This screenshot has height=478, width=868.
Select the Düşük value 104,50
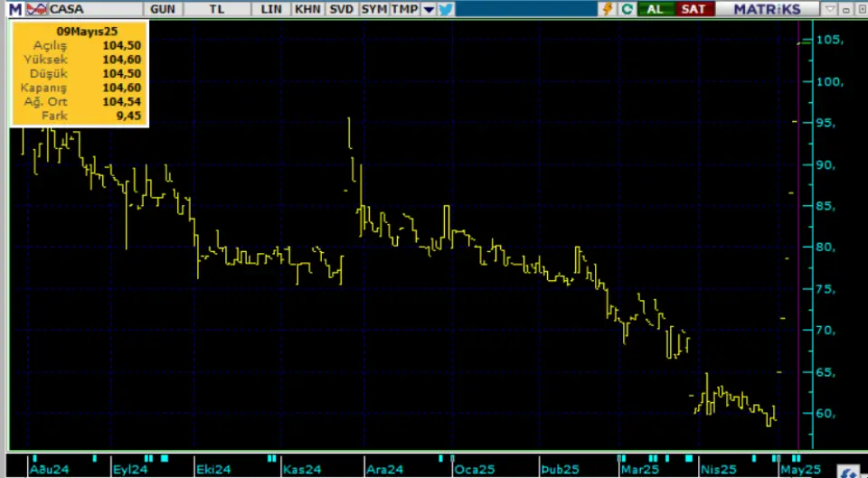click(122, 73)
